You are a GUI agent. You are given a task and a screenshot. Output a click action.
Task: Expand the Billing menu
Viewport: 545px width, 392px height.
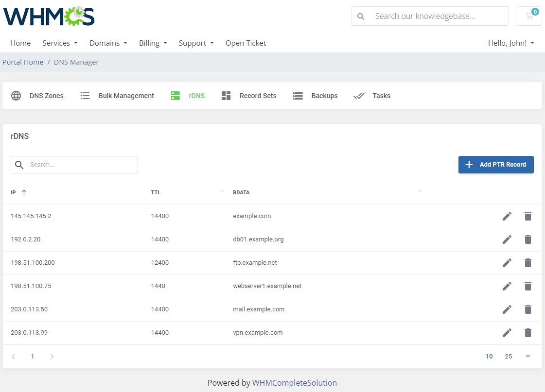pos(153,43)
